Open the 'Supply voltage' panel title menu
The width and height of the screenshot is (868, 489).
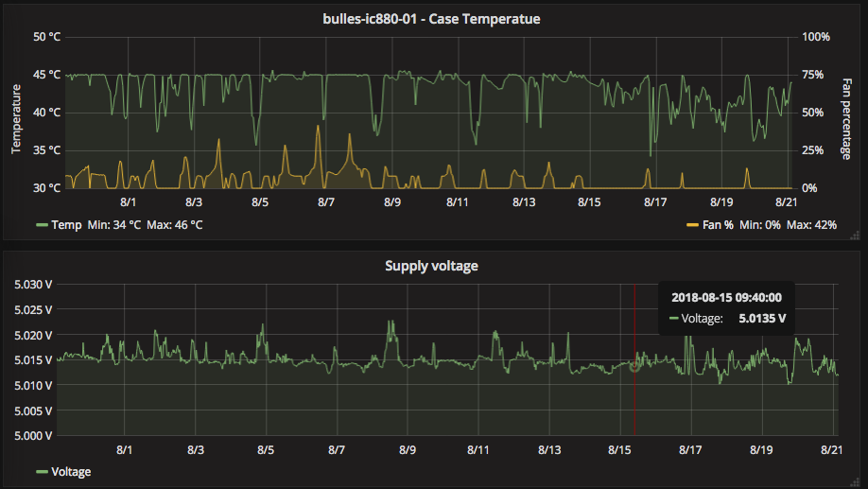tap(431, 266)
